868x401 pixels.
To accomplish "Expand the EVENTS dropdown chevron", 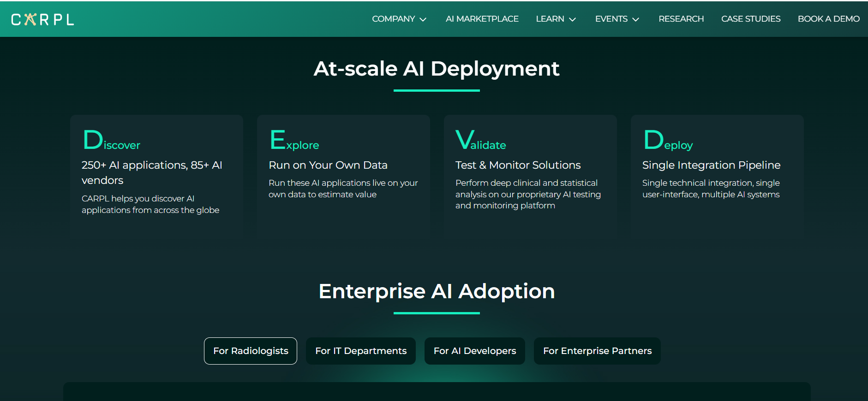I will click(x=635, y=19).
